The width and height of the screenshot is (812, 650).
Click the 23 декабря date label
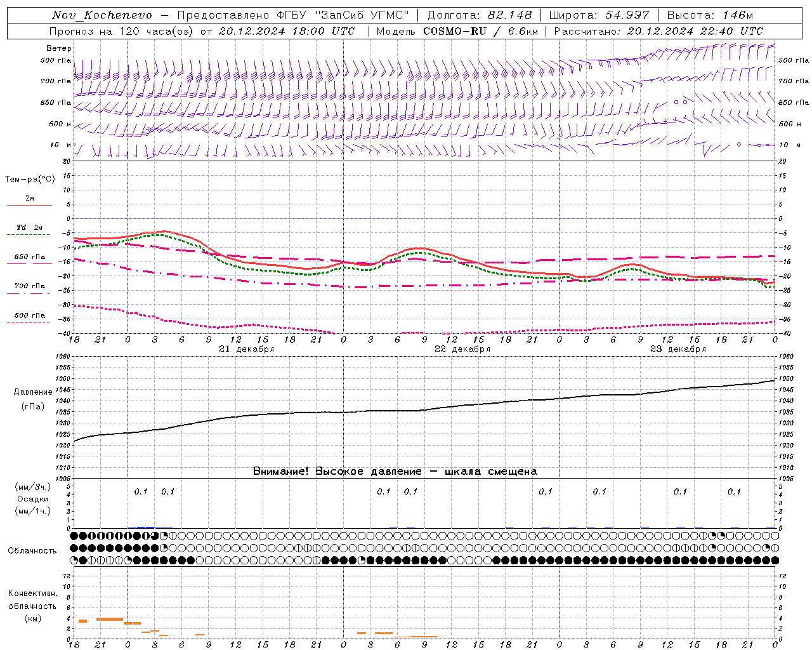[678, 349]
